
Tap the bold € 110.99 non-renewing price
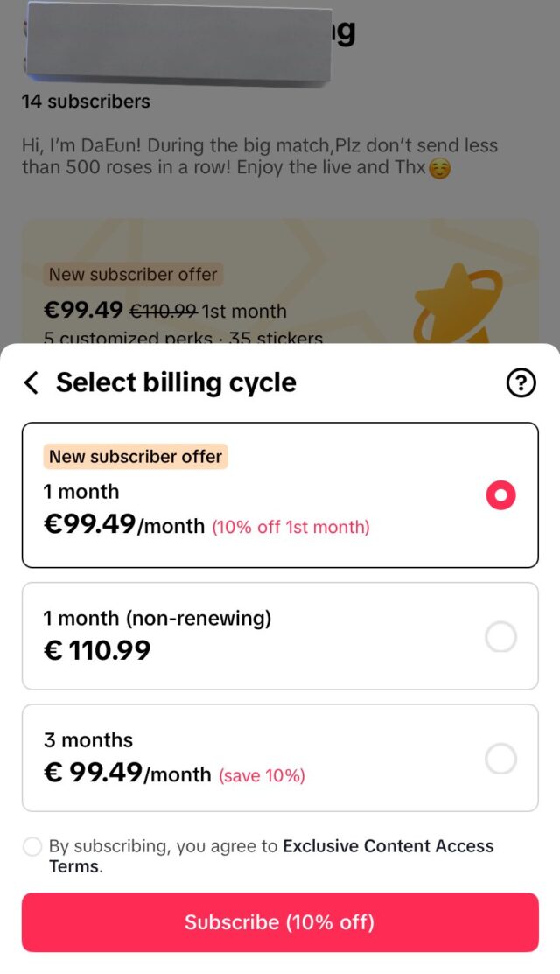[x=97, y=650]
